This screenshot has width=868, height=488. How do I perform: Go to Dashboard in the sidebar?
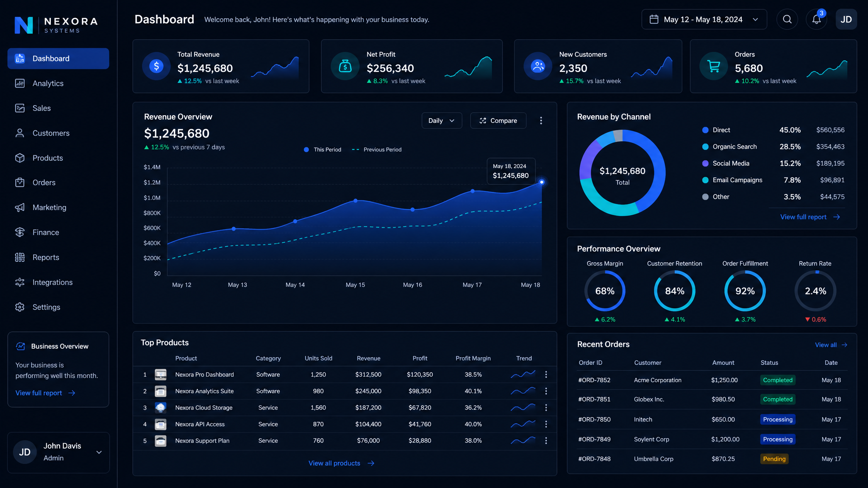(58, 58)
